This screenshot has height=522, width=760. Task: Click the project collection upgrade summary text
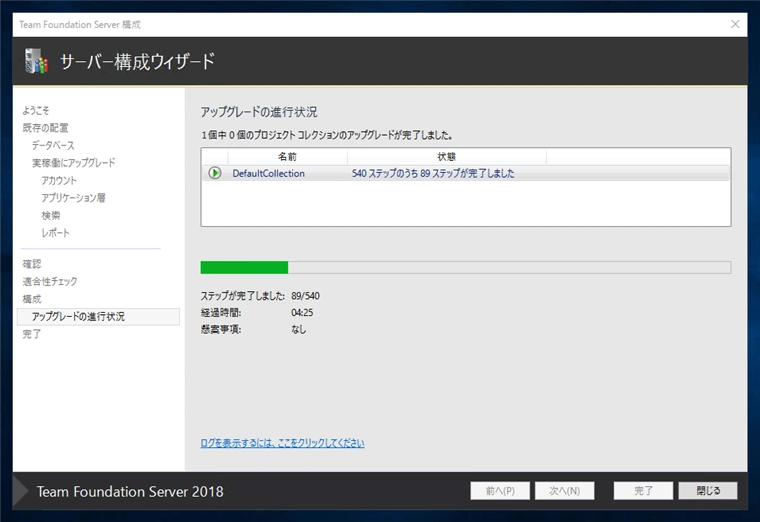point(327,135)
